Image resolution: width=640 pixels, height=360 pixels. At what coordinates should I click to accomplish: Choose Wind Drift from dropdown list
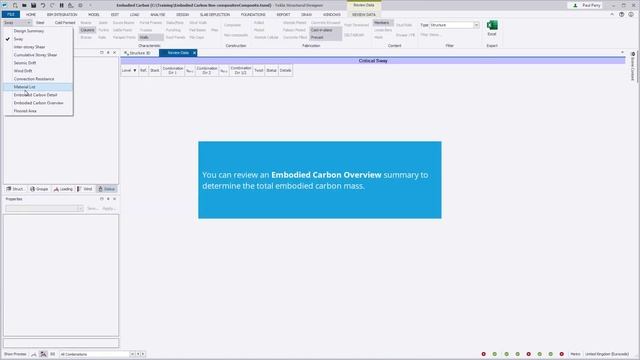23,71
